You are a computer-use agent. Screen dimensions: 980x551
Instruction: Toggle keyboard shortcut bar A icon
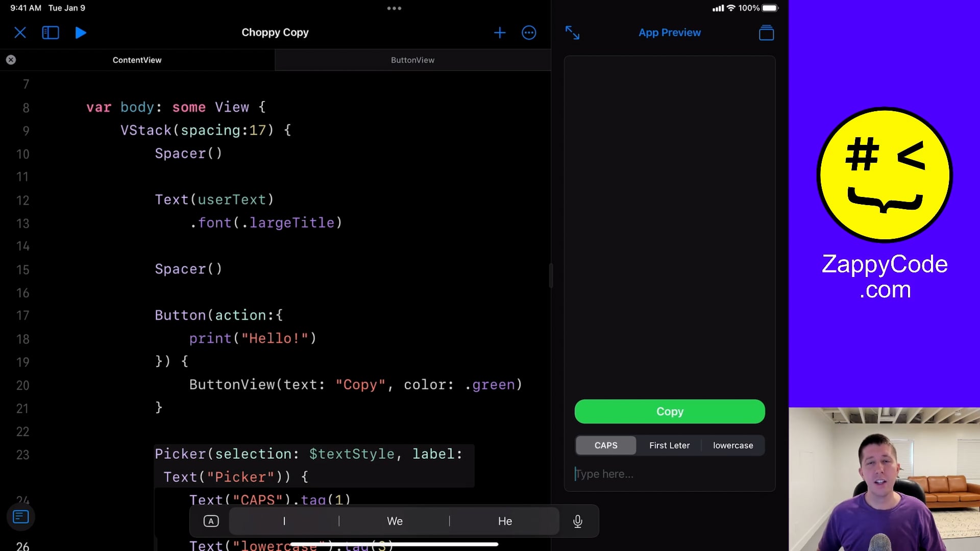211,521
